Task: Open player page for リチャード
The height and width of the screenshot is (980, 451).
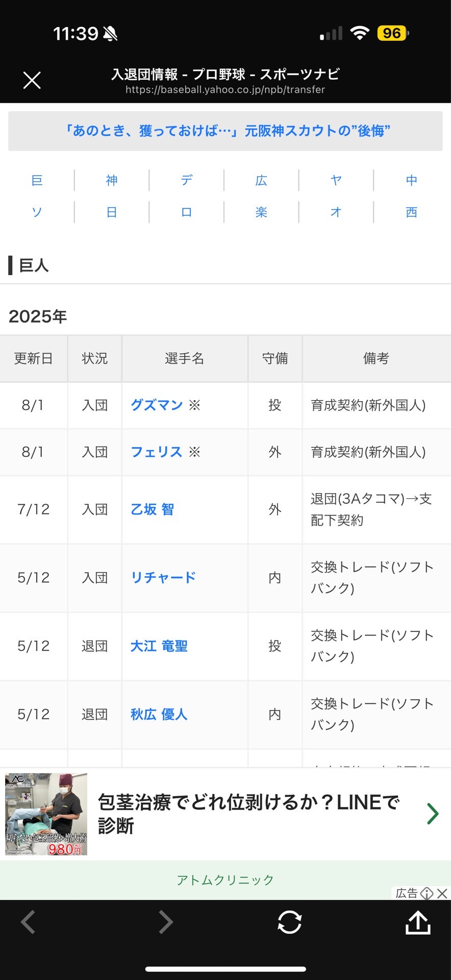Action: click(163, 578)
